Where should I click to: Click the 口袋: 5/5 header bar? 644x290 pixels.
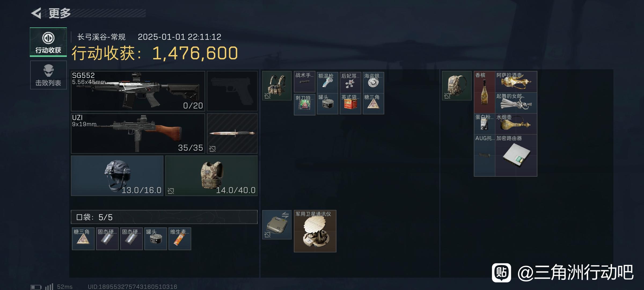tap(164, 217)
